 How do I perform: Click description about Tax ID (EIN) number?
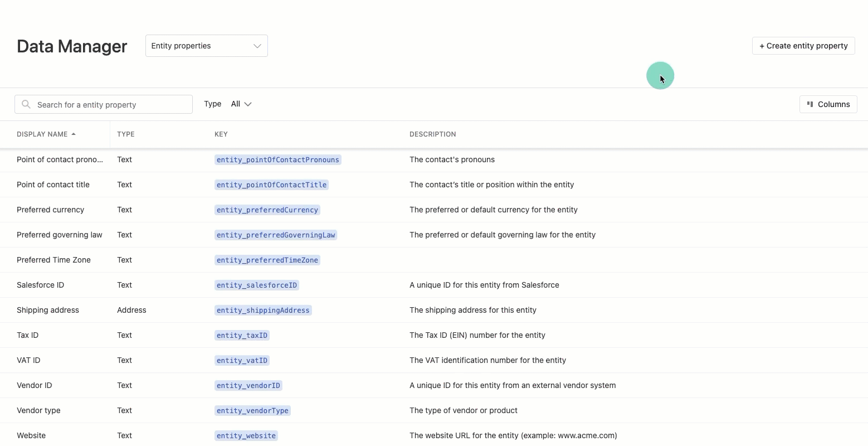pyautogui.click(x=477, y=335)
